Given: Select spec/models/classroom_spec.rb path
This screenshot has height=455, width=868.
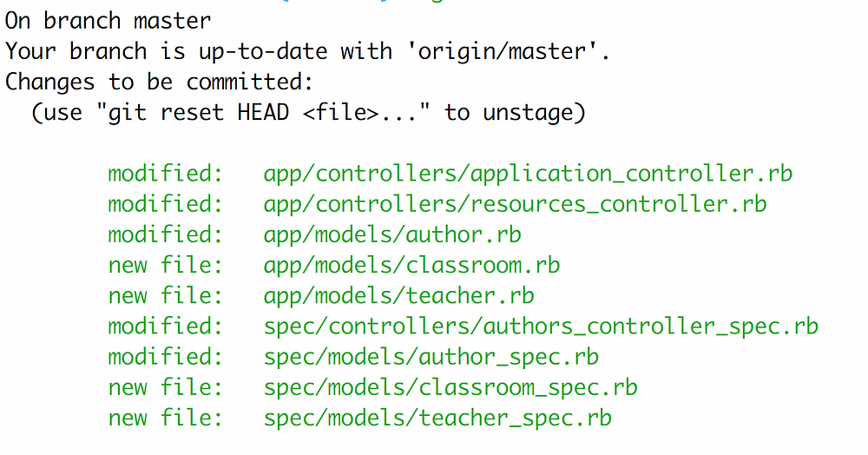Looking at the screenshot, I should point(450,387).
